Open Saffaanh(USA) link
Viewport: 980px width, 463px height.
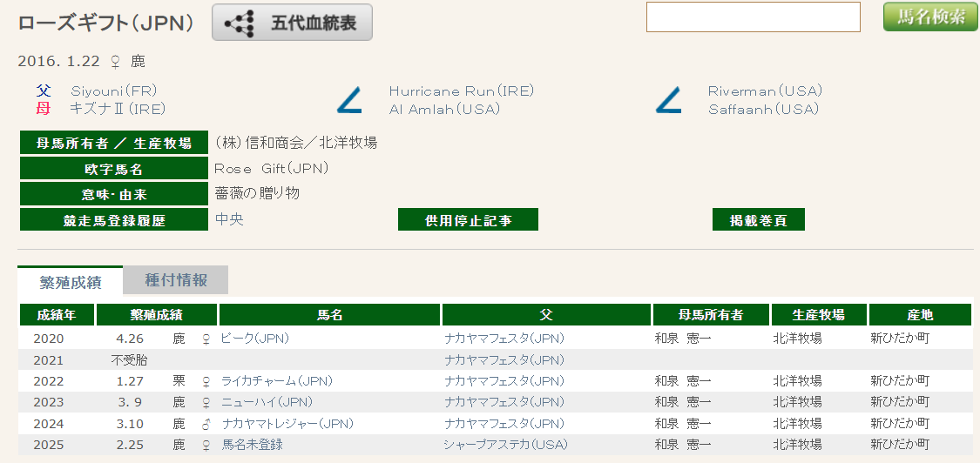(x=763, y=109)
